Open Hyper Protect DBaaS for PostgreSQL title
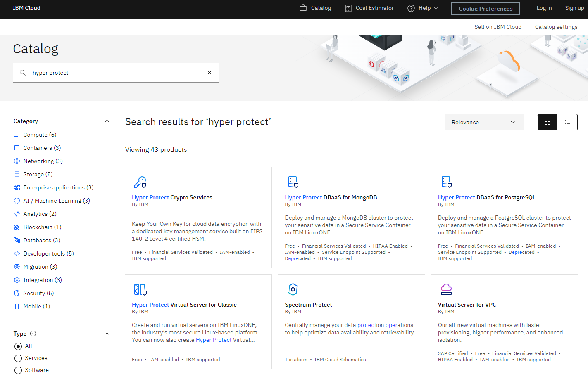Image resolution: width=588 pixels, height=374 pixels. 487,197
